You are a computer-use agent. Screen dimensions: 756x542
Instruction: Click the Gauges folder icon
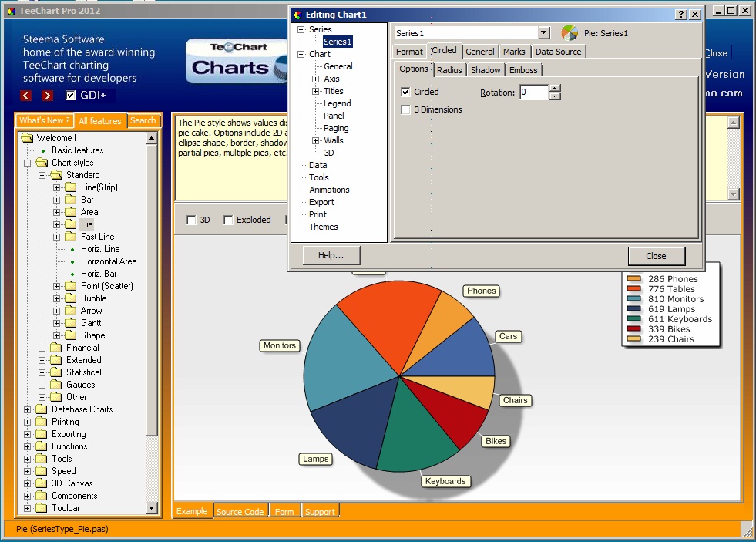pos(56,385)
